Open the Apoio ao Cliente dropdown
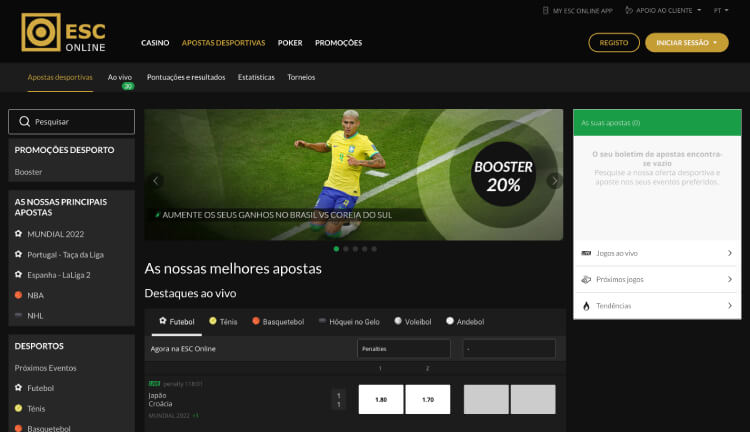This screenshot has width=750, height=432. 663,10
